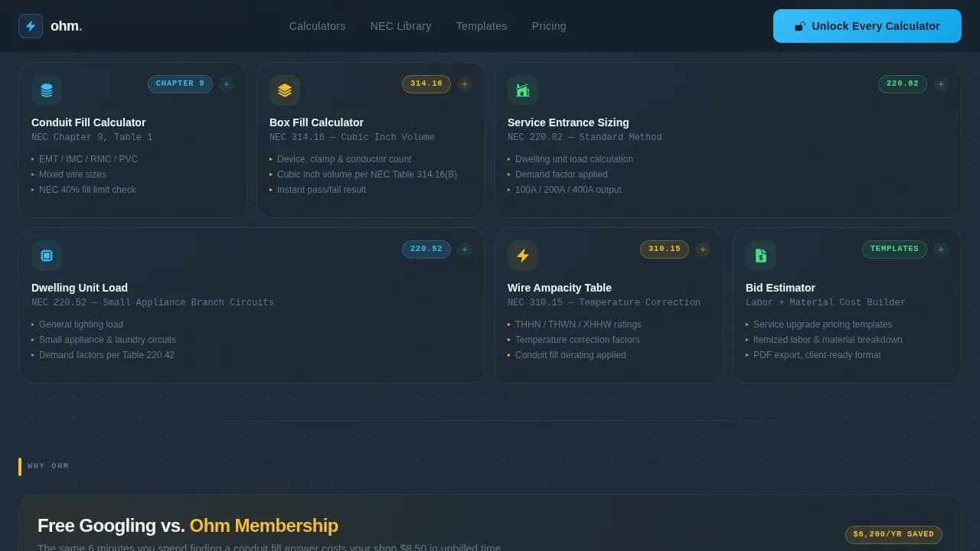Click the Service Entrance Sizing building icon
The height and width of the screenshot is (551, 980).
(523, 90)
